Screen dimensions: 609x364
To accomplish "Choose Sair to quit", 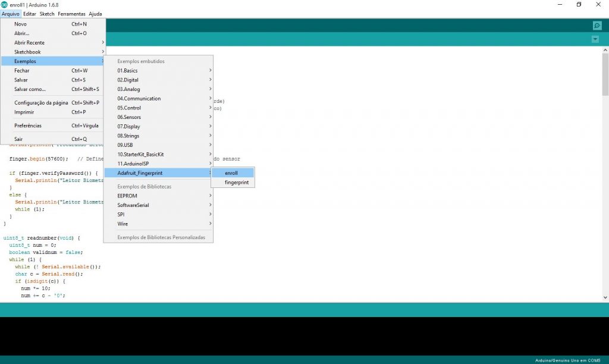I will (x=53, y=139).
